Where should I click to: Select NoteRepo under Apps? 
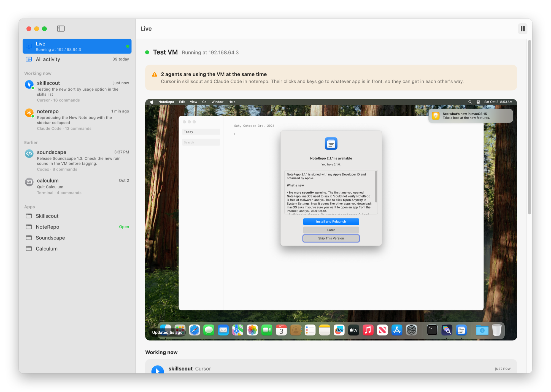click(77, 227)
